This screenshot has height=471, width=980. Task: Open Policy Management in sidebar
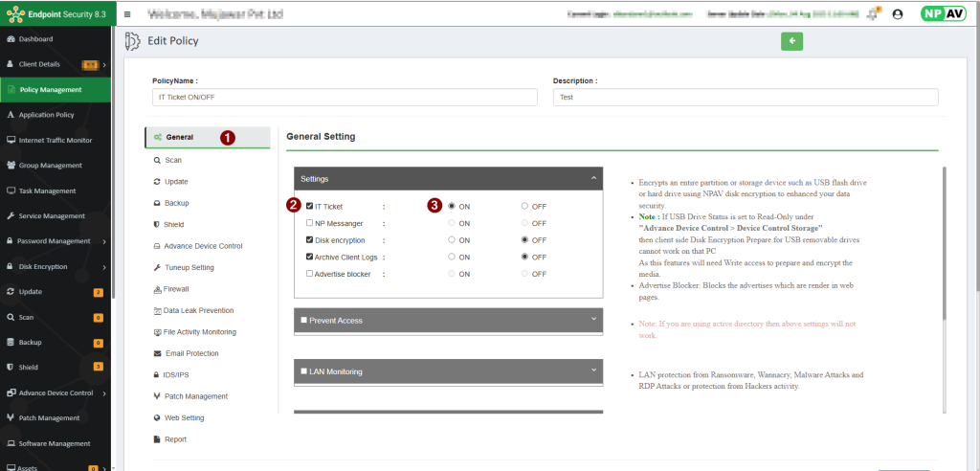[56, 90]
